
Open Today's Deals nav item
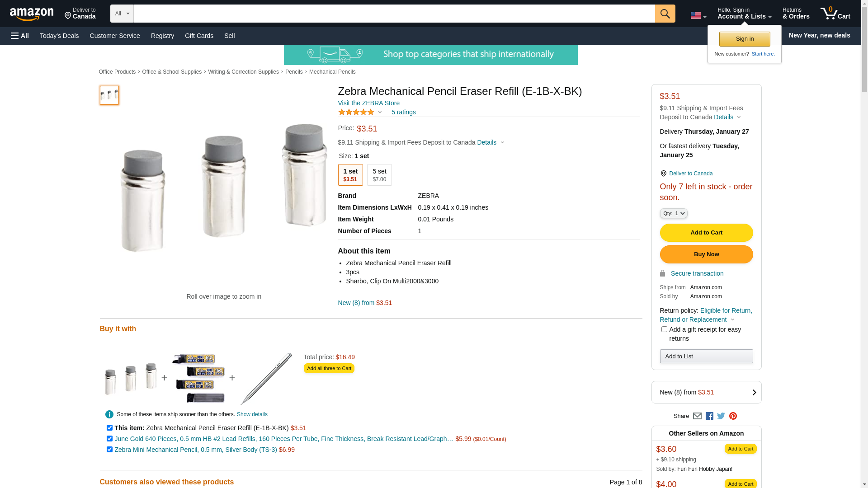coord(59,36)
